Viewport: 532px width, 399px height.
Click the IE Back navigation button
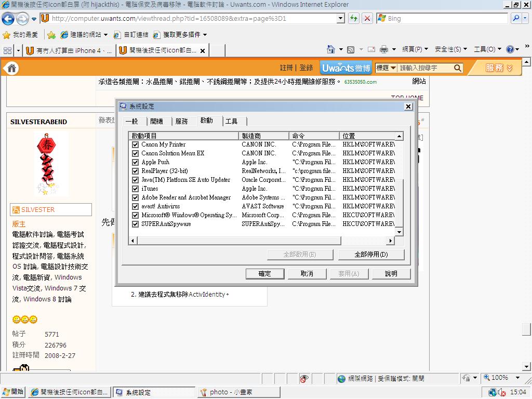8,19
